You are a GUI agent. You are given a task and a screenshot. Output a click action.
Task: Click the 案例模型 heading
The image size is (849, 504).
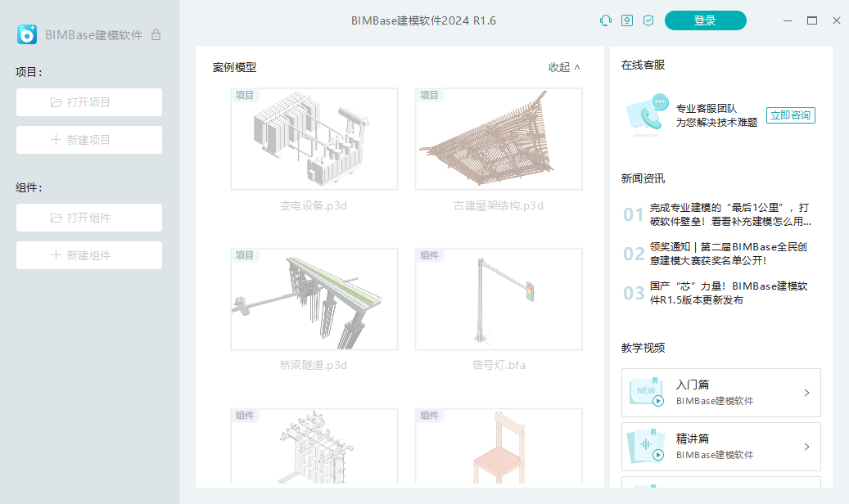[234, 68]
